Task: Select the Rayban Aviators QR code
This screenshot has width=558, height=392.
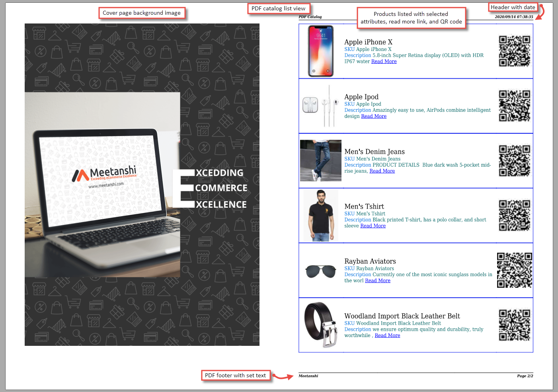Action: point(515,270)
